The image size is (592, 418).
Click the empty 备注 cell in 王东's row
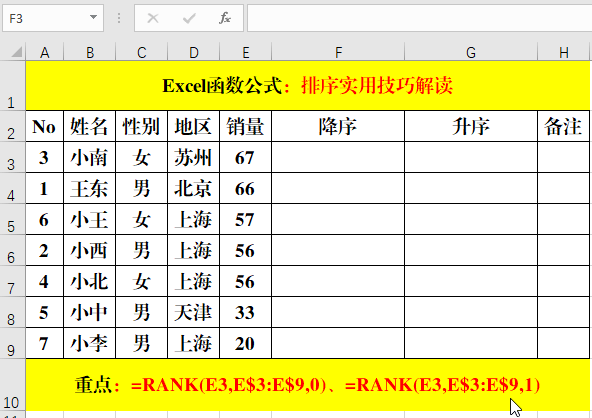click(x=564, y=188)
